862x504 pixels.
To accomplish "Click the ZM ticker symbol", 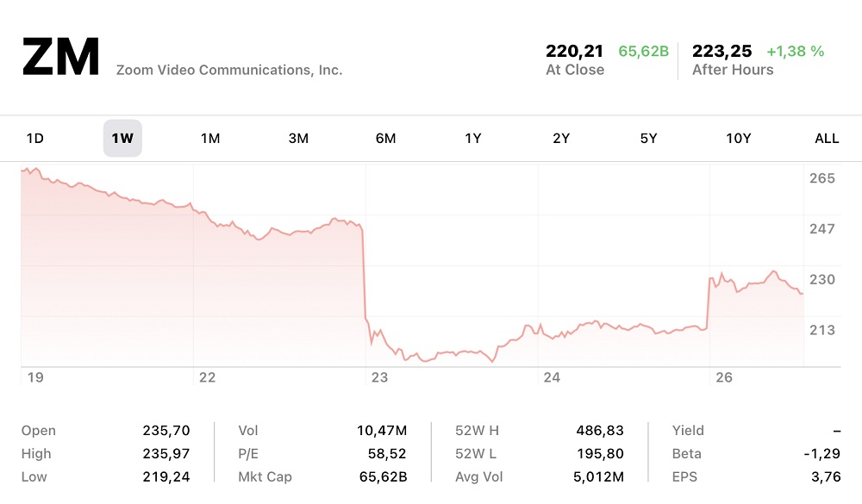I will pos(61,57).
